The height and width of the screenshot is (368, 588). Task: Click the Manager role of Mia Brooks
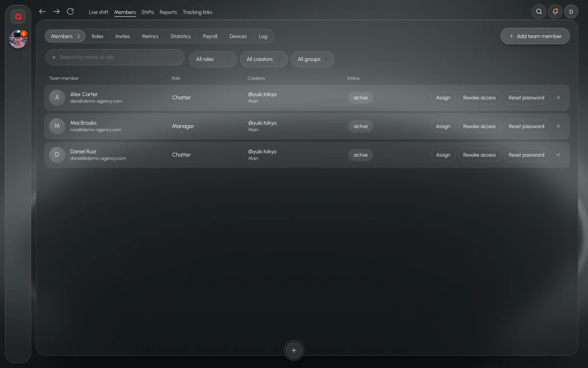183,126
